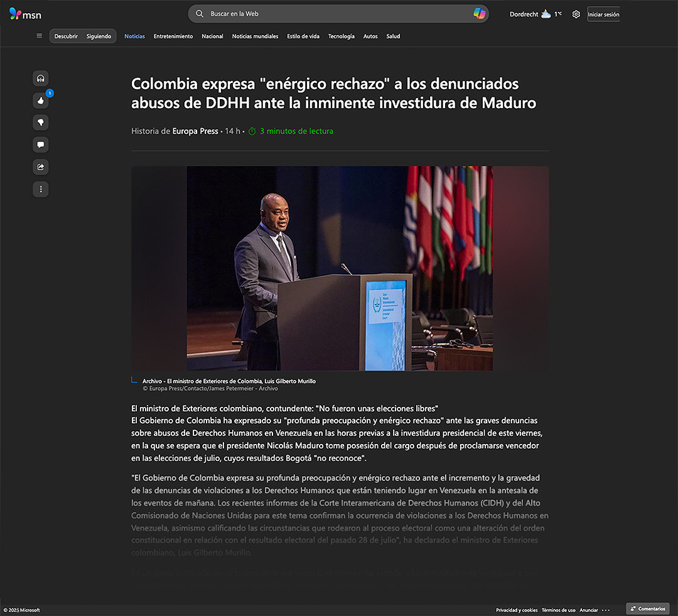Click the weather cloud icon
This screenshot has height=616, width=678.
[x=546, y=14]
